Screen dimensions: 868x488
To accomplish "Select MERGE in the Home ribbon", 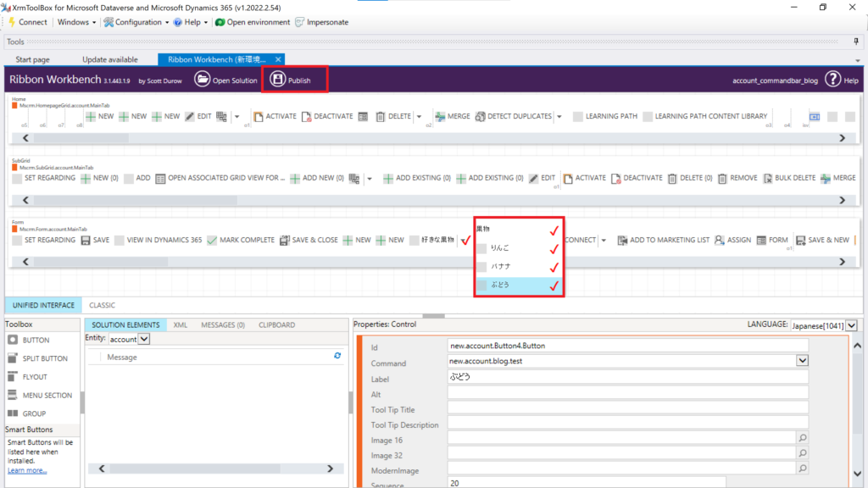I will (x=453, y=116).
